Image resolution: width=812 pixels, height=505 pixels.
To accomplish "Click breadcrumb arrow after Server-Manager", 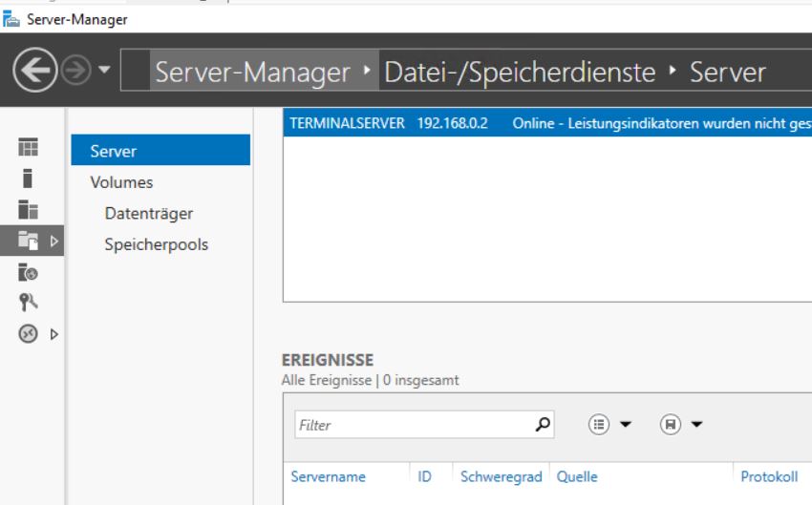I will (x=367, y=70).
